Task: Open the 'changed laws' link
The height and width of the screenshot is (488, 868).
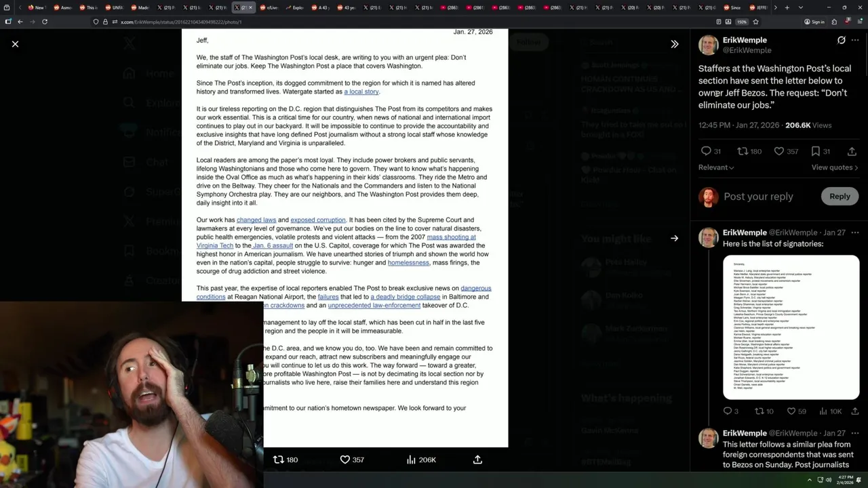Action: [256, 220]
